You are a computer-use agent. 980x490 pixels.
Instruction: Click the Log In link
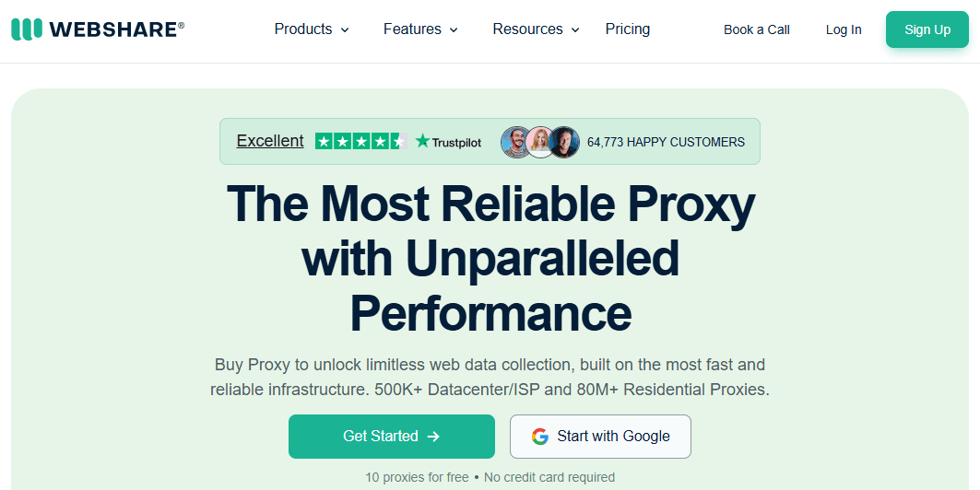(844, 29)
